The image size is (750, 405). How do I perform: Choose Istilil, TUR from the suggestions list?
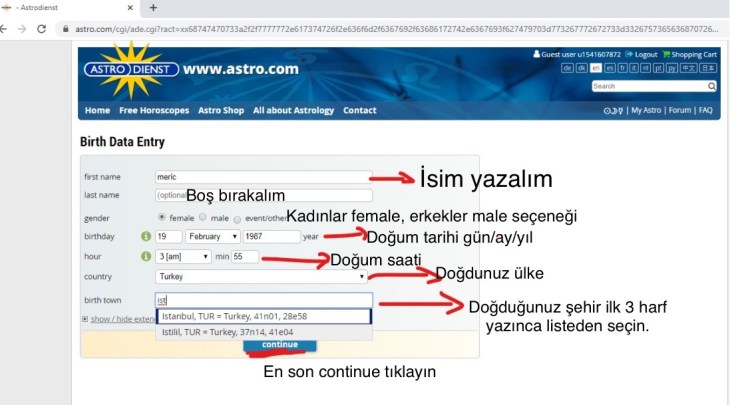coord(264,332)
